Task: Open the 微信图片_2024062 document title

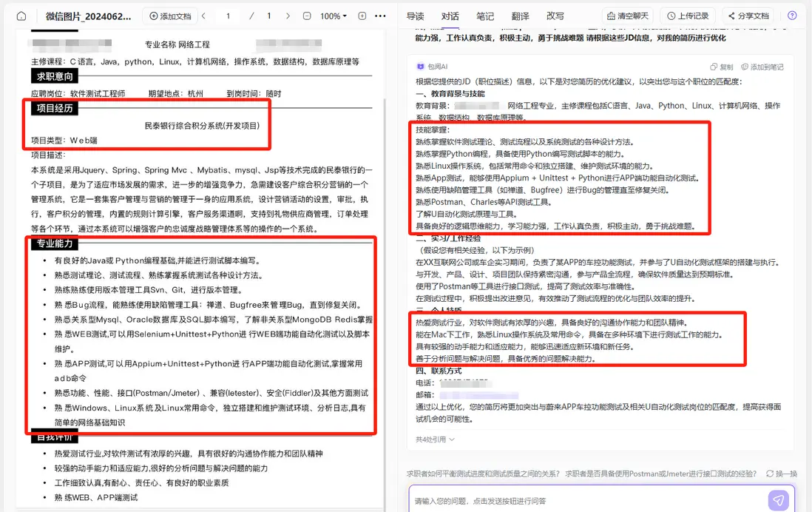Action: point(88,16)
